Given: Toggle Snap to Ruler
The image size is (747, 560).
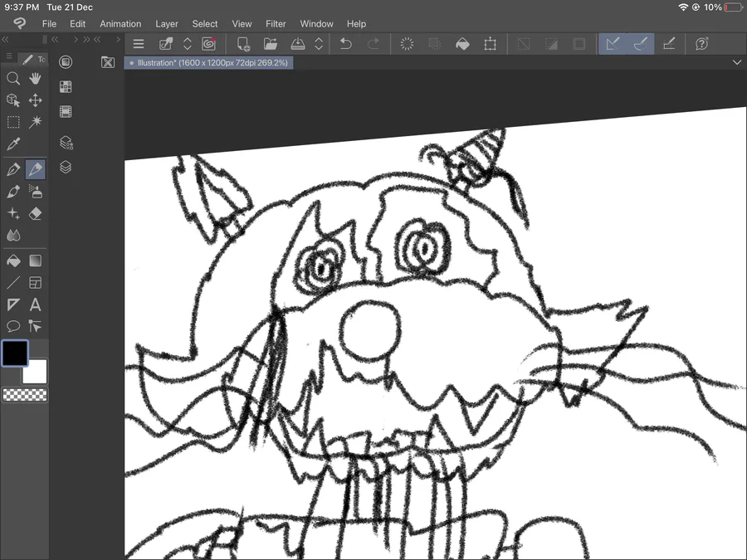Looking at the screenshot, I should (x=613, y=44).
